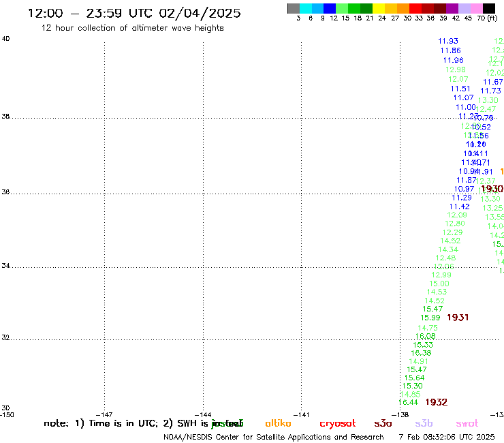The width and height of the screenshot is (504, 443).
Task: Click the wave height value "11.00"
Action: pyautogui.click(x=466, y=107)
